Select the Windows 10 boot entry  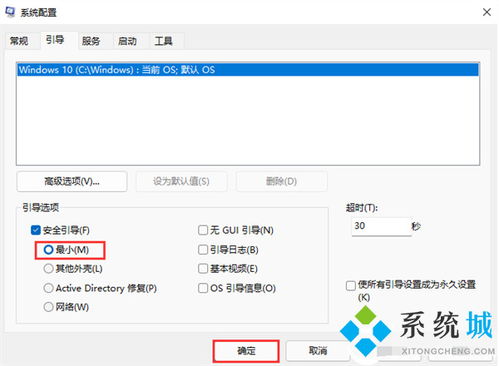tap(248, 70)
